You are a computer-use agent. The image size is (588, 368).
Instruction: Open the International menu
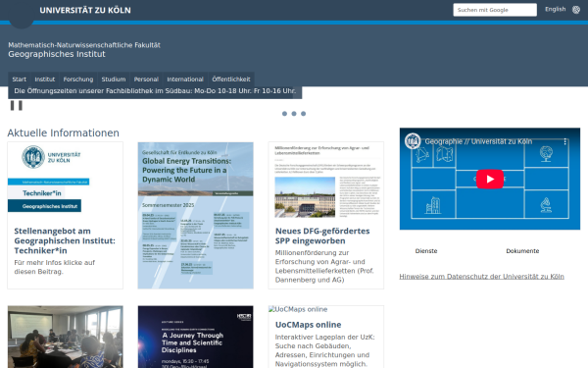(185, 79)
